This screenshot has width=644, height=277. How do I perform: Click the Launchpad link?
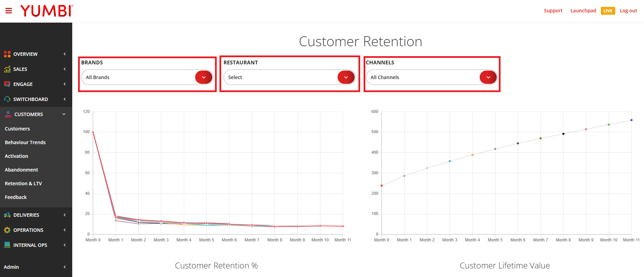(583, 11)
